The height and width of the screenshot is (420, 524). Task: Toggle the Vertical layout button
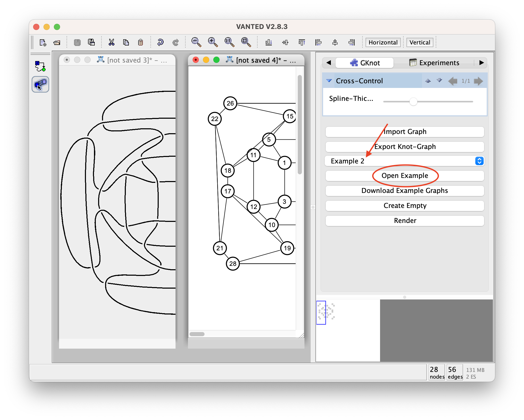click(x=420, y=42)
